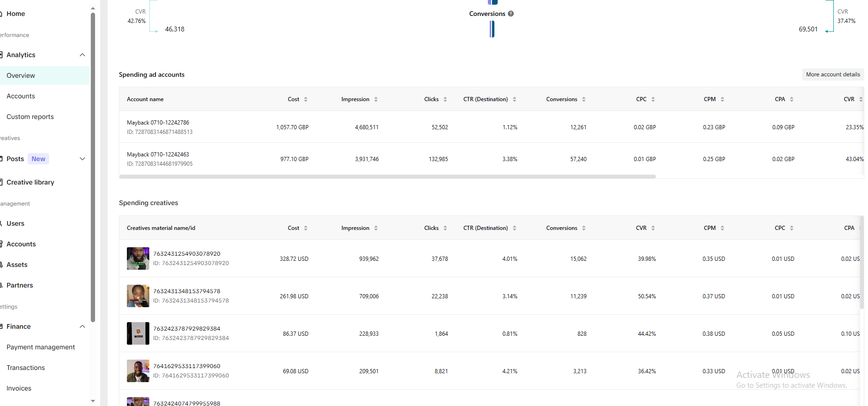The height and width of the screenshot is (406, 868).
Task: Sort creatives by CPM icon
Action: coord(722,228)
